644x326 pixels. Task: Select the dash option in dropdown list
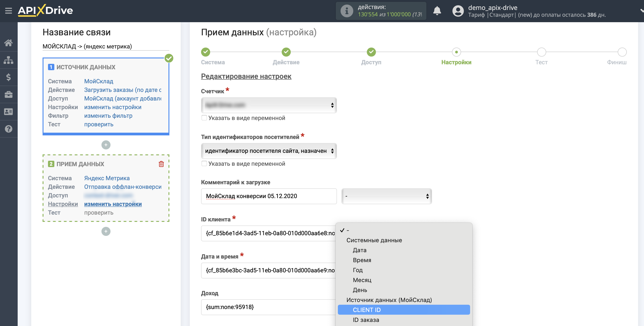click(404, 230)
